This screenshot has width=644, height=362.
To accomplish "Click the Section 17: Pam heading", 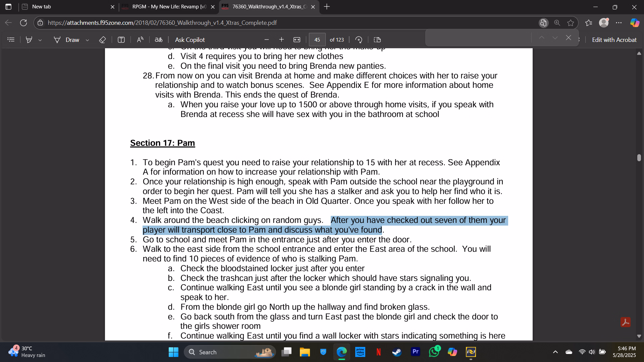I will coord(162,143).
